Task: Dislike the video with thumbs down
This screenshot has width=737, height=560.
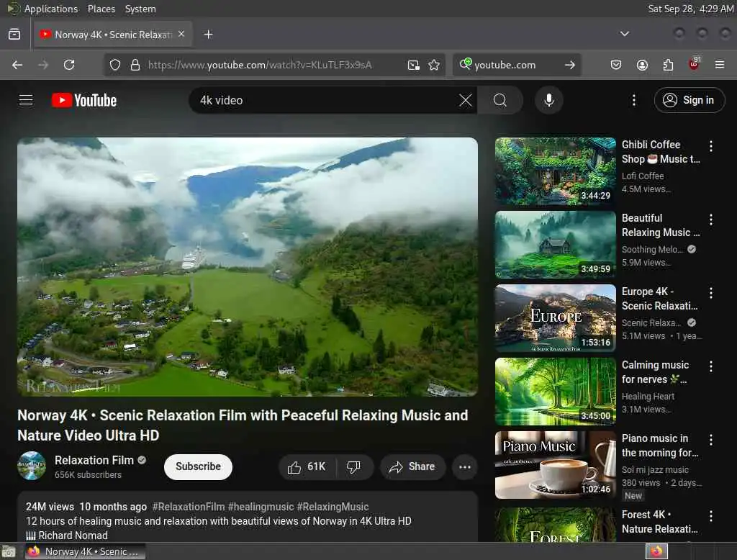Action: [354, 467]
